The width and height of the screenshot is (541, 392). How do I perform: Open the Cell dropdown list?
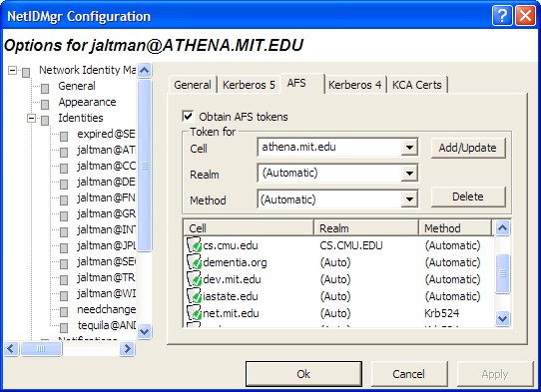[x=409, y=148]
